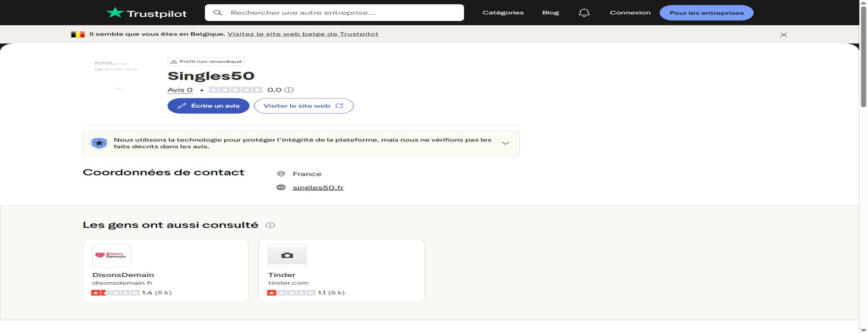Viewport: 868px width, 333px height.
Task: Click the search magnifier icon
Action: [217, 13]
